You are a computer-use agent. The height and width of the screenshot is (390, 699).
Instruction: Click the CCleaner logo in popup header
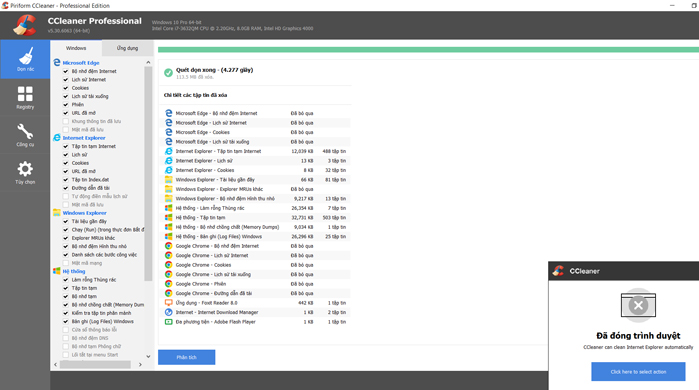(x=558, y=271)
